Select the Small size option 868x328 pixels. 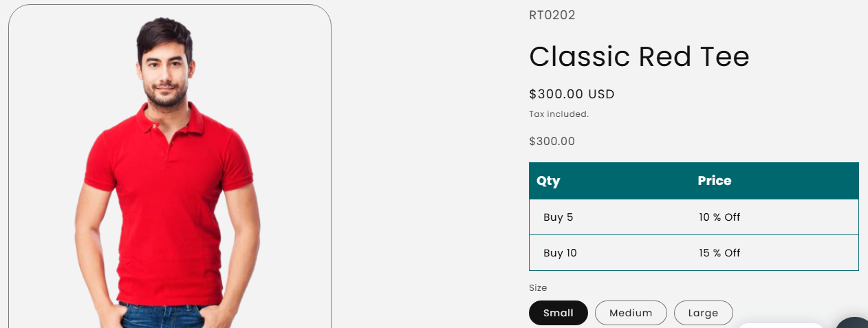click(558, 313)
